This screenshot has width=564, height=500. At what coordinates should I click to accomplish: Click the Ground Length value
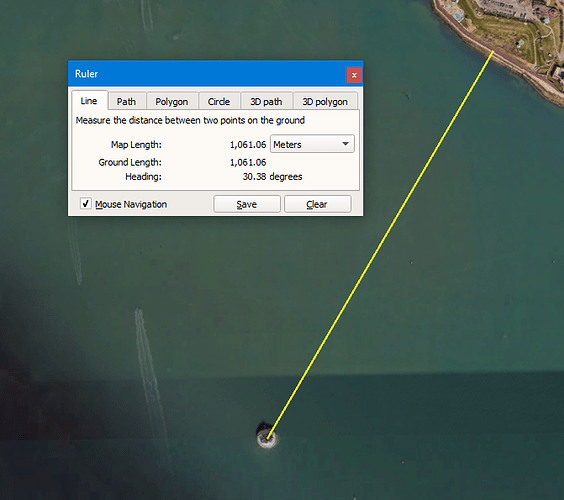[248, 162]
